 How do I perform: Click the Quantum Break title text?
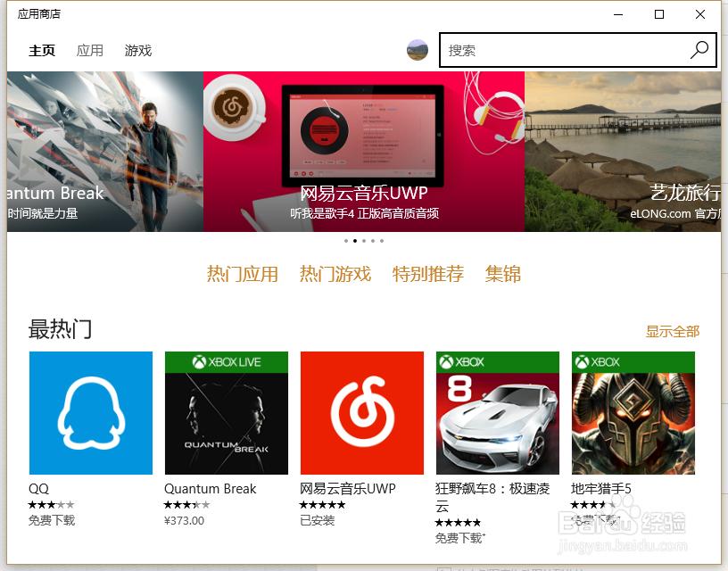tap(211, 489)
